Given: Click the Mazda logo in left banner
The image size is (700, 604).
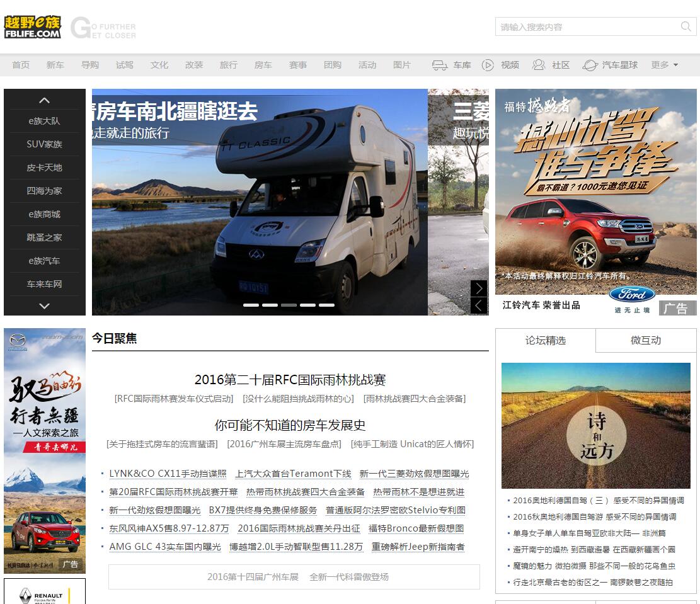Looking at the screenshot, I should click(18, 342).
